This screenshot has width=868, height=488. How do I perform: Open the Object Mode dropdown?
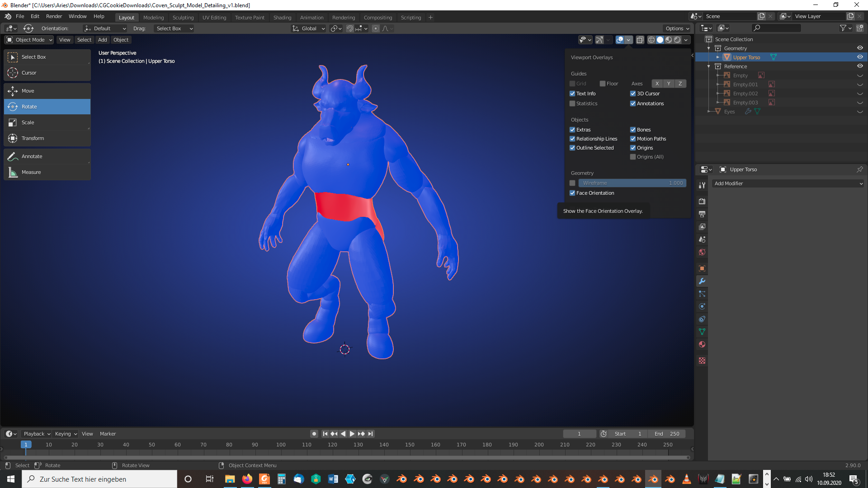29,40
